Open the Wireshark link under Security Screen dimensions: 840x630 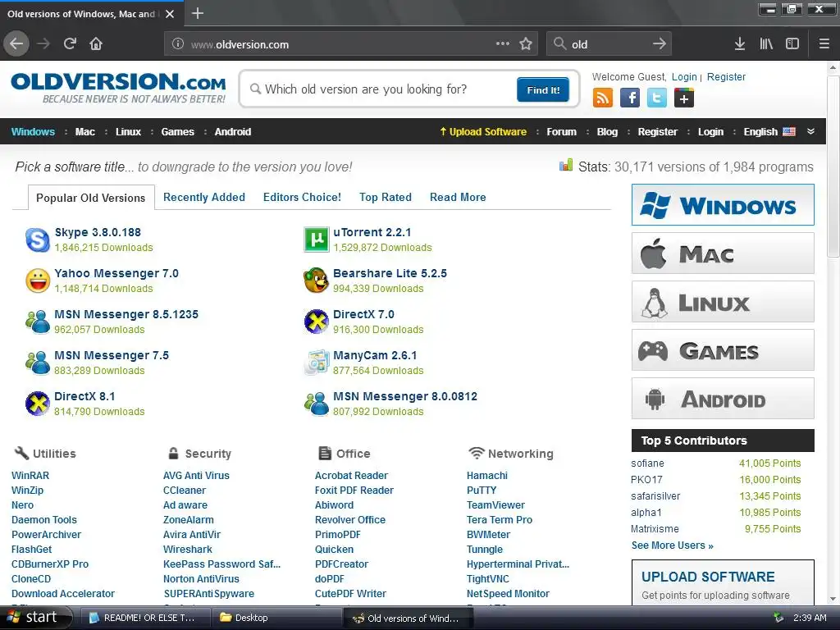[188, 549]
